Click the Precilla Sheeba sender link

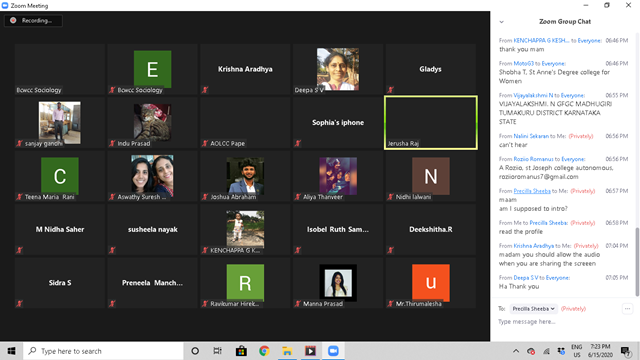[532, 191]
